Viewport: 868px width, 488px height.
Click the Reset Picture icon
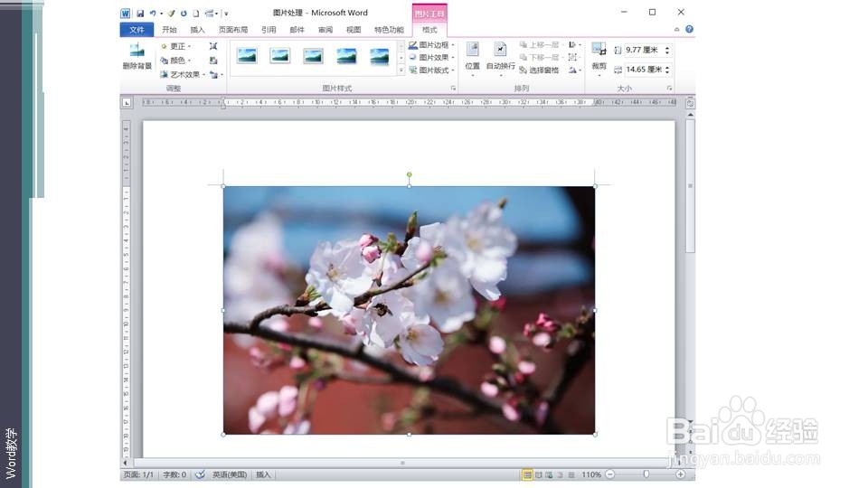213,74
